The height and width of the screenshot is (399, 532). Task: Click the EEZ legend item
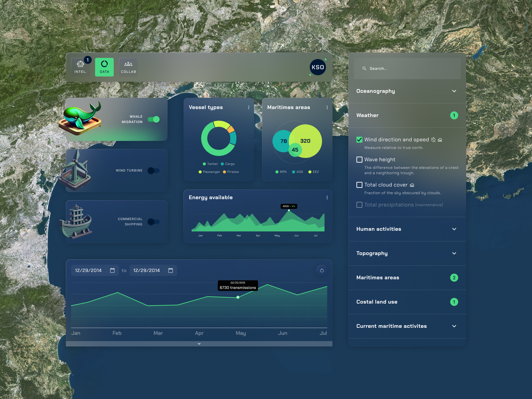point(314,172)
